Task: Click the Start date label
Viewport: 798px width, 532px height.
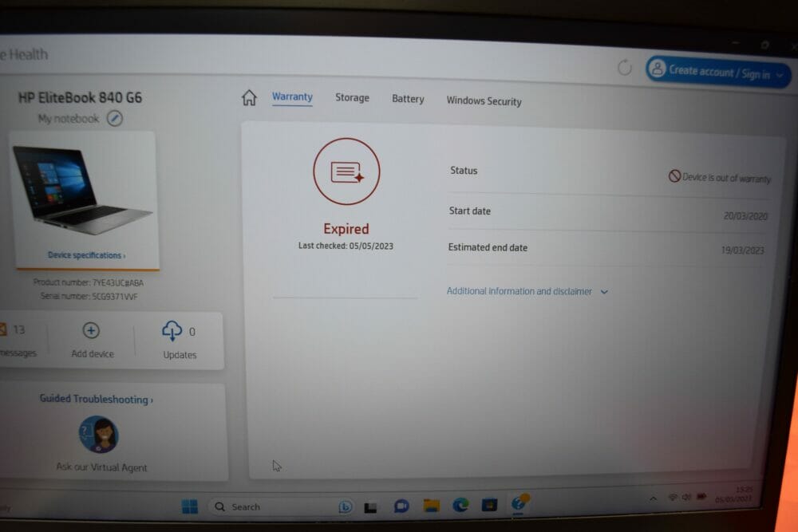Action: coord(470,211)
